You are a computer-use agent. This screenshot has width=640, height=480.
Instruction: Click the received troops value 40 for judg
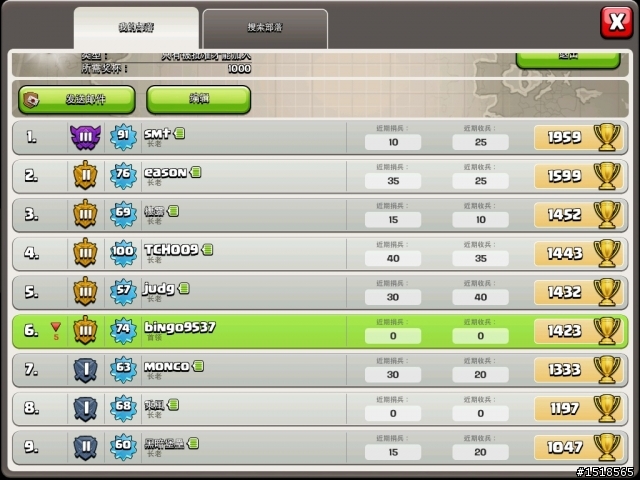(x=480, y=297)
